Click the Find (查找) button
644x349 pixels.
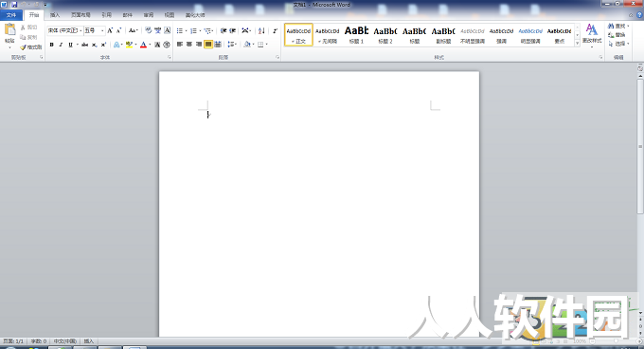coord(618,26)
